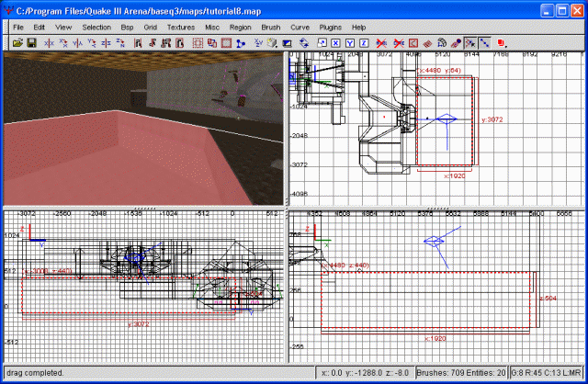
Task: Save the map with the floppy disk icon
Action: pos(31,43)
